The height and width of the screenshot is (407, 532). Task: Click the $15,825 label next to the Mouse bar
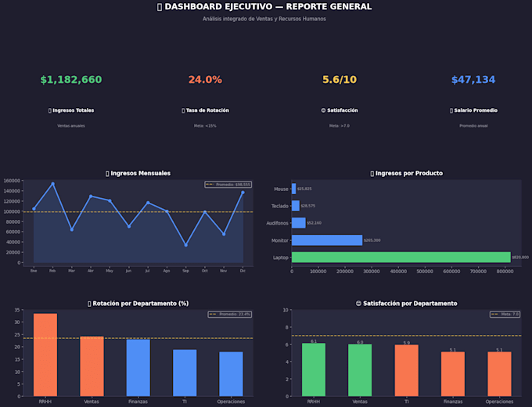click(x=304, y=189)
